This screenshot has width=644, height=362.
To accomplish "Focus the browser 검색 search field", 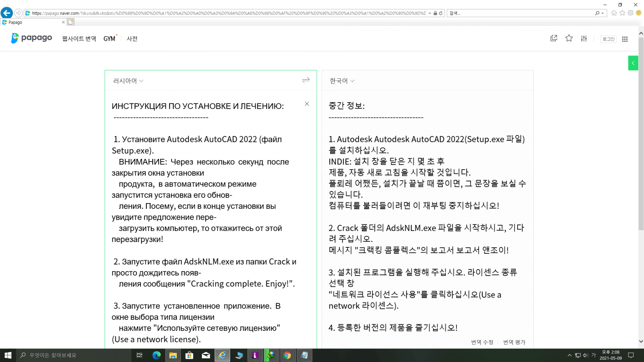I will pyautogui.click(x=521, y=13).
